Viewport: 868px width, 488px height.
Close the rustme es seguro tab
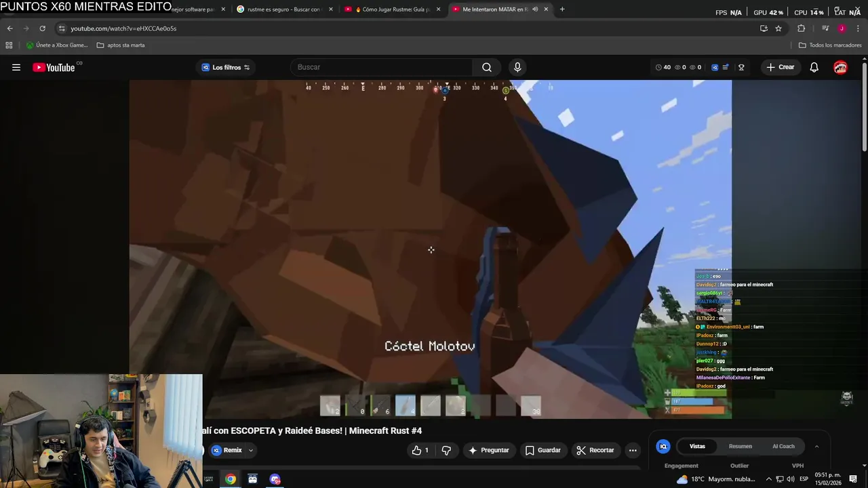click(331, 9)
